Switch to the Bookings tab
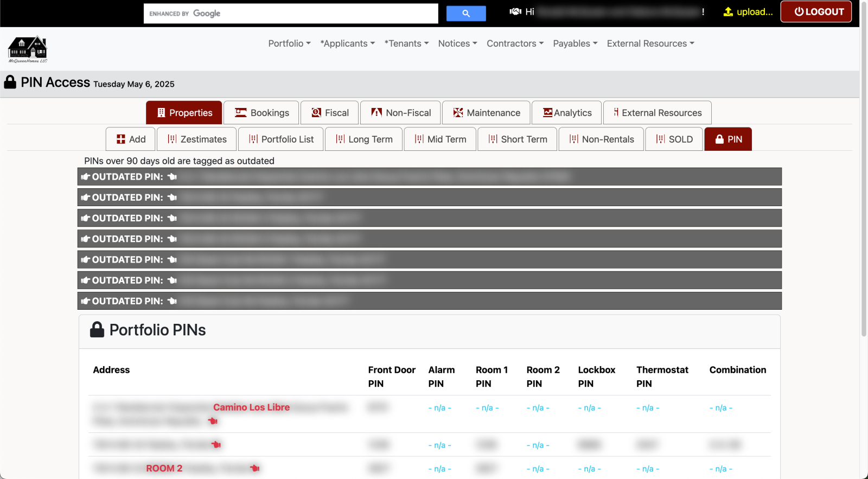868x479 pixels. tap(261, 113)
